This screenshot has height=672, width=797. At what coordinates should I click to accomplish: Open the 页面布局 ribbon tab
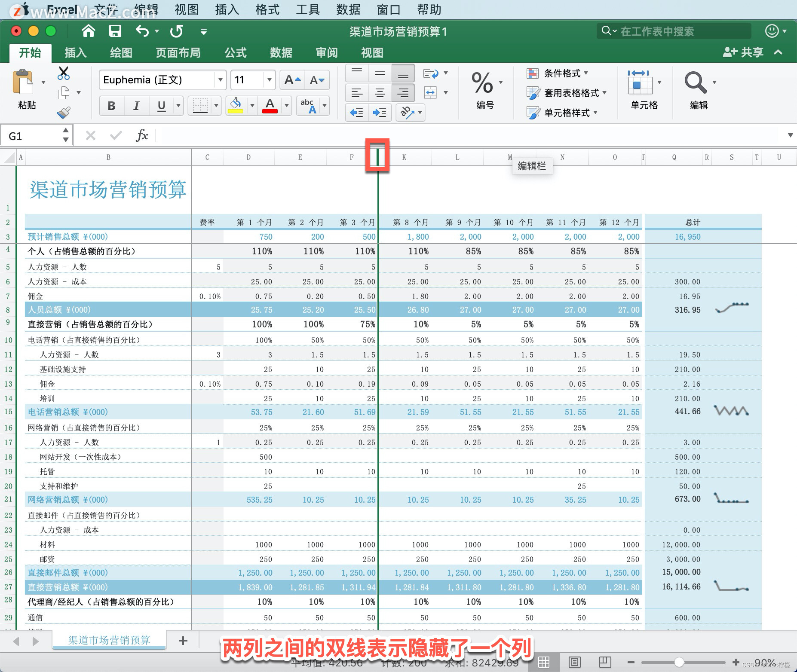pyautogui.click(x=178, y=52)
